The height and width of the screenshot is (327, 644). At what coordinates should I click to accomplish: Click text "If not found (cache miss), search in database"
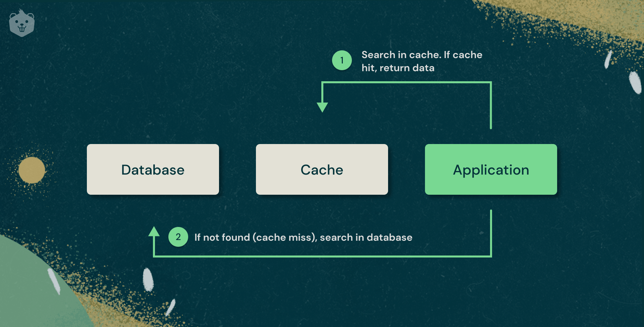coord(304,237)
